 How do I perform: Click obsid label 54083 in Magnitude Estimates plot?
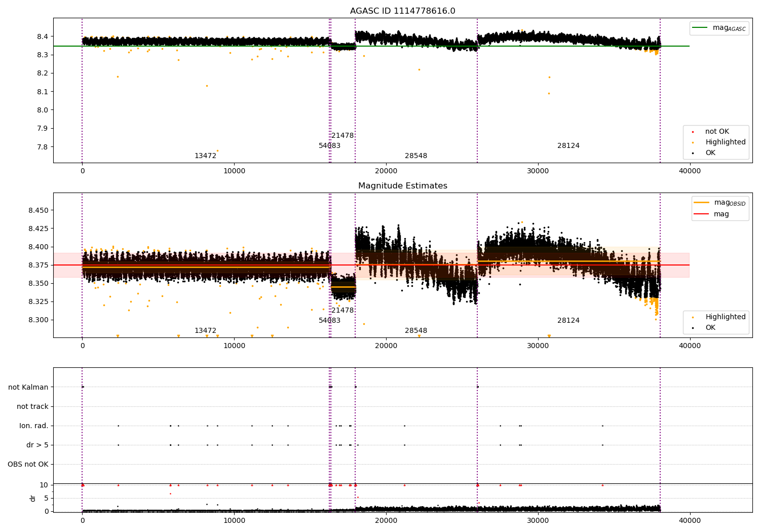click(329, 321)
